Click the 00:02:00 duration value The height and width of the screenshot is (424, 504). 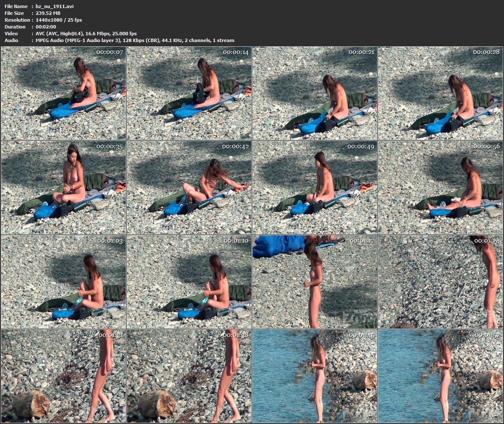(46, 27)
